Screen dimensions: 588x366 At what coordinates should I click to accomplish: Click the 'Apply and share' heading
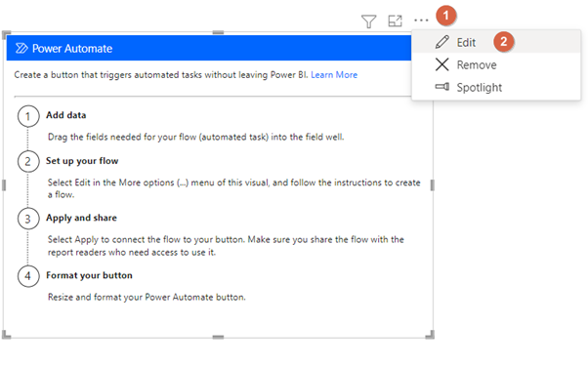point(81,218)
